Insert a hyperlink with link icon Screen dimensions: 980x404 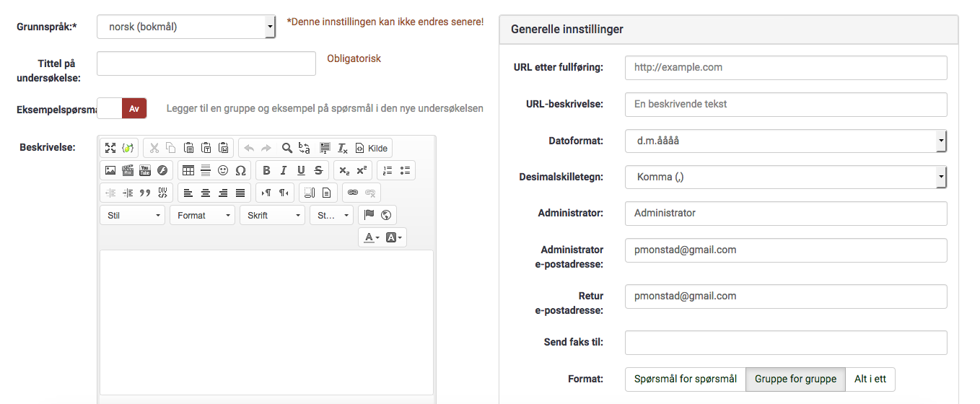[x=353, y=193]
